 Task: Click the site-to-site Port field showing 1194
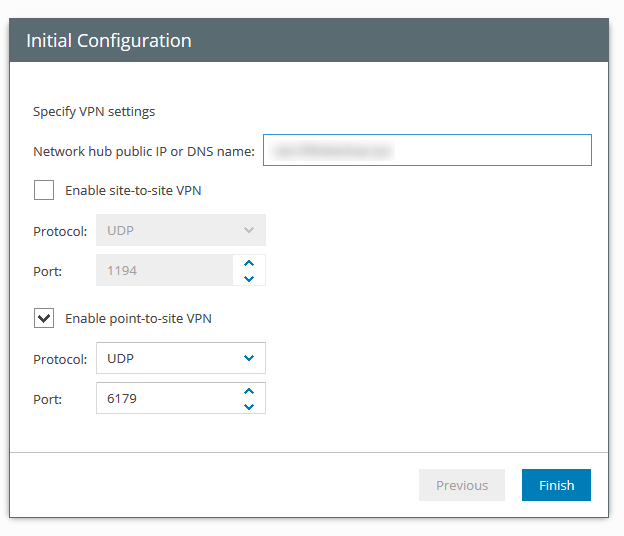165,270
